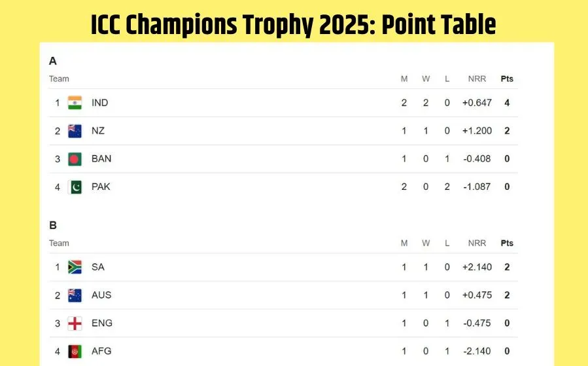The height and width of the screenshot is (366, 588).
Task: Click the Pakistan flag icon
Action: click(75, 187)
